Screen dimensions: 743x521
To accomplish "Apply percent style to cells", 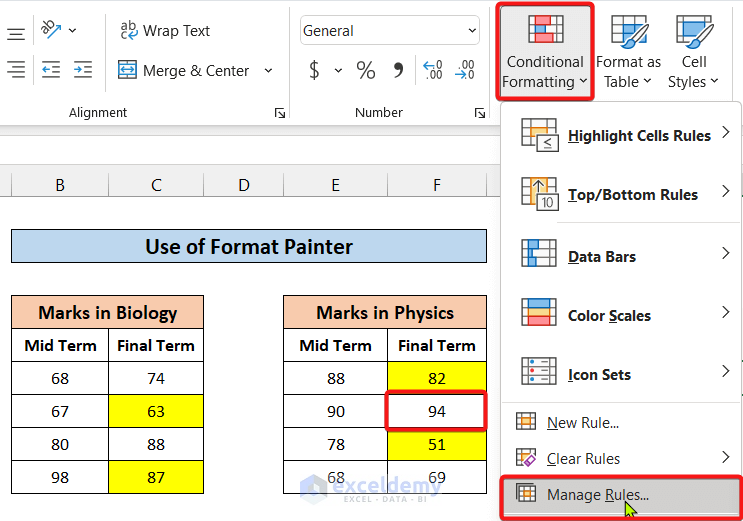I will pos(366,70).
